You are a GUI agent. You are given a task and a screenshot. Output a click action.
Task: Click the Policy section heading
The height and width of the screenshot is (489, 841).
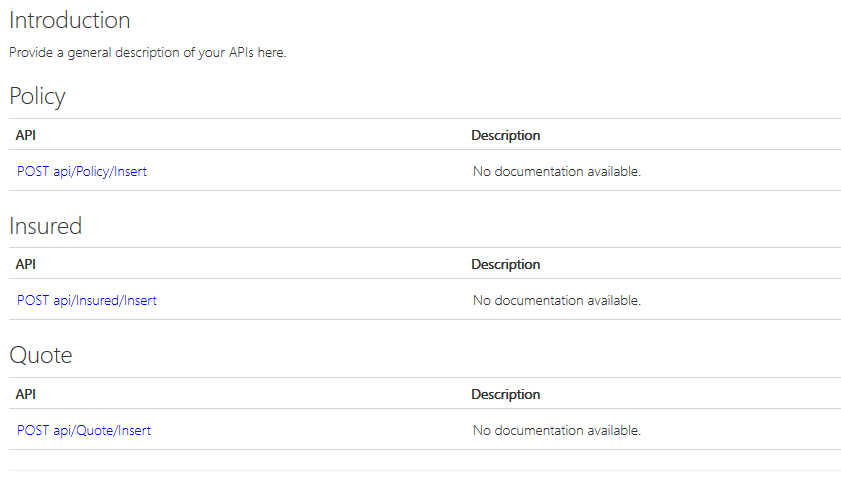[37, 97]
